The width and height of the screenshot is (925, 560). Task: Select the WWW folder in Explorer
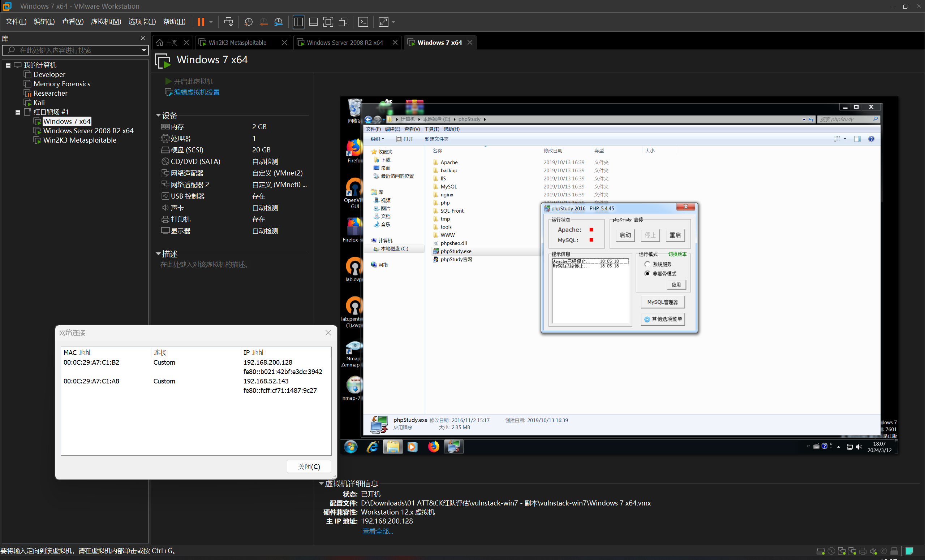447,235
